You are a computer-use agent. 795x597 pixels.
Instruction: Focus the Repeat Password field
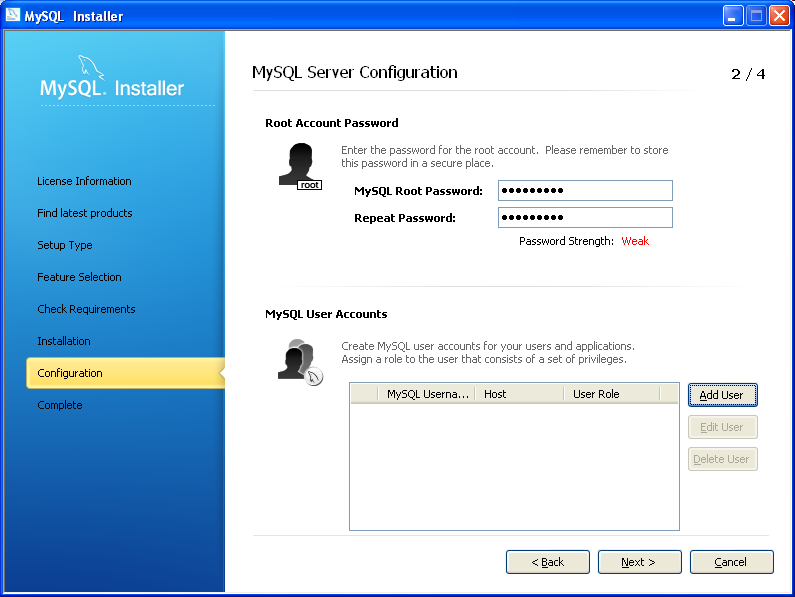(x=585, y=218)
